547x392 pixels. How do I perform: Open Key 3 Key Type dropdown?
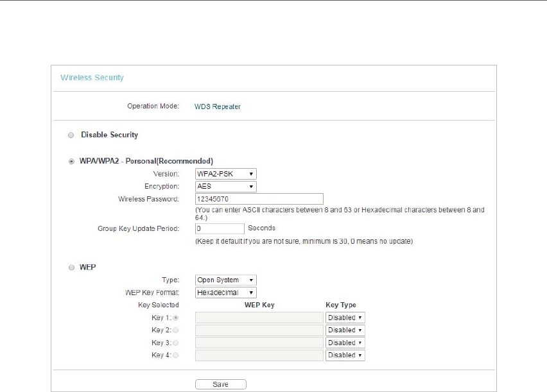coord(345,343)
